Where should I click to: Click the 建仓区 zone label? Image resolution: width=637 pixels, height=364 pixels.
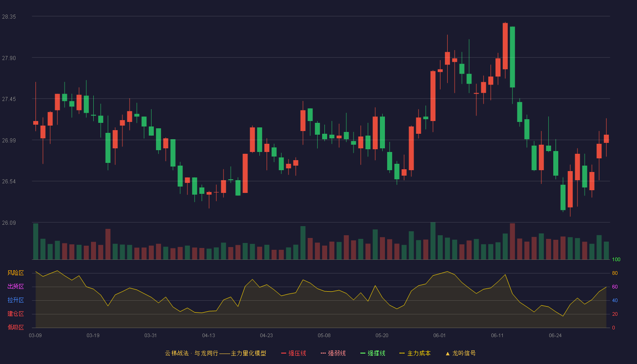coord(16,314)
